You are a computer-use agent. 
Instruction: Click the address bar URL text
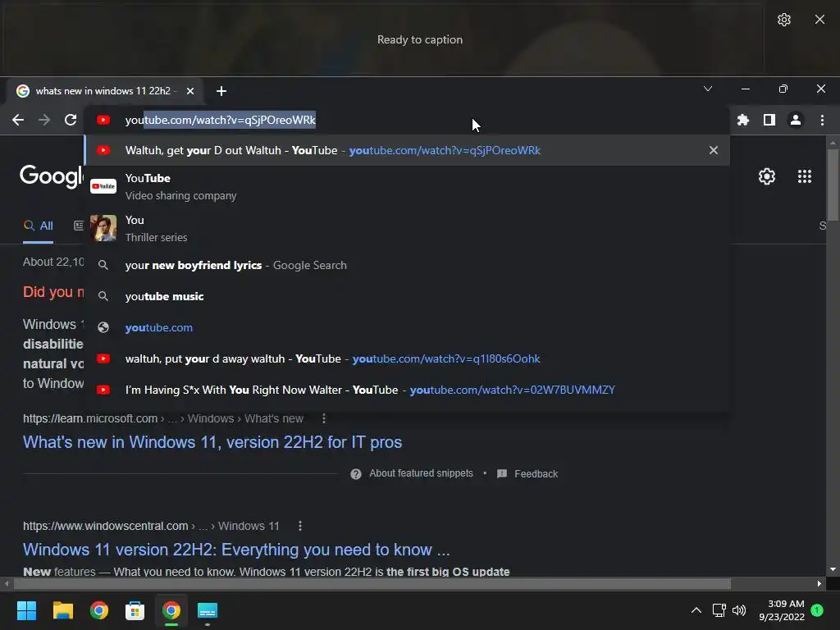click(220, 120)
